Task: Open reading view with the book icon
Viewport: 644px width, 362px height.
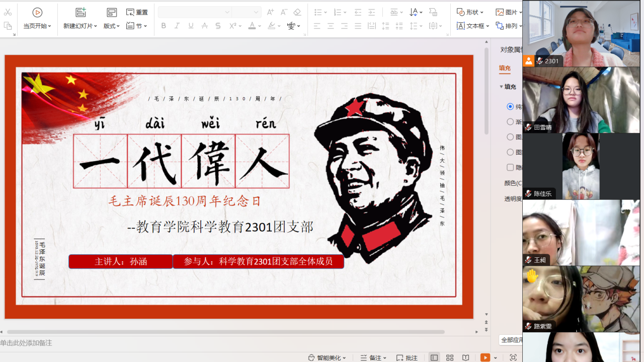Action: 466,357
